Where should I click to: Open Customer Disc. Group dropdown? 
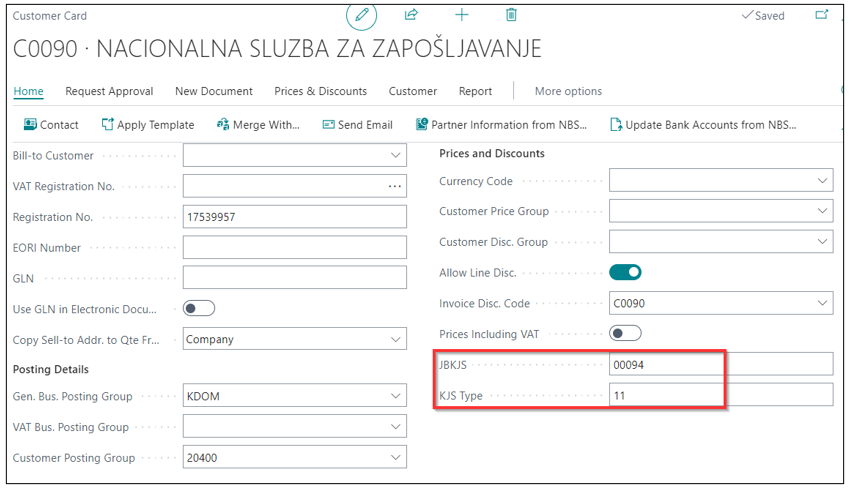pos(822,242)
